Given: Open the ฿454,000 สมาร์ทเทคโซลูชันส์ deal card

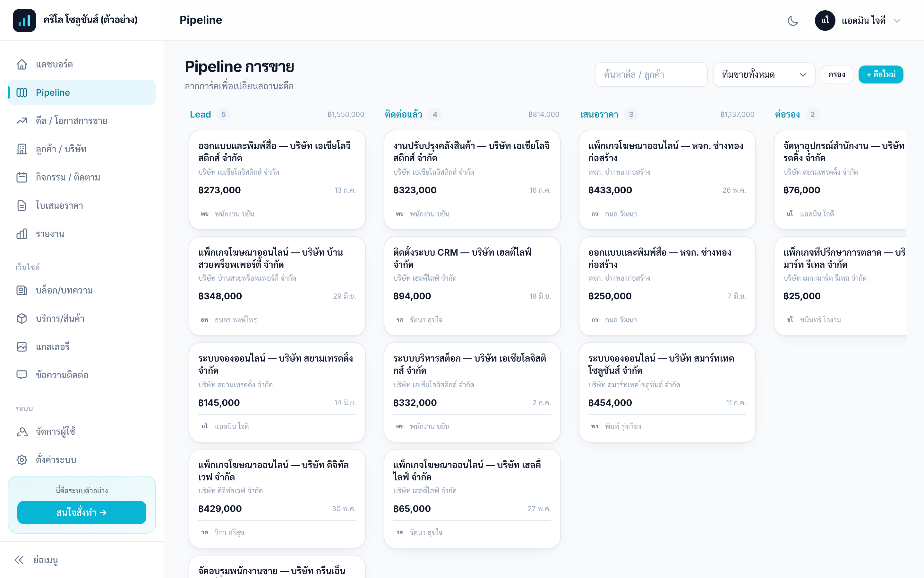Looking at the screenshot, I should click(667, 392).
